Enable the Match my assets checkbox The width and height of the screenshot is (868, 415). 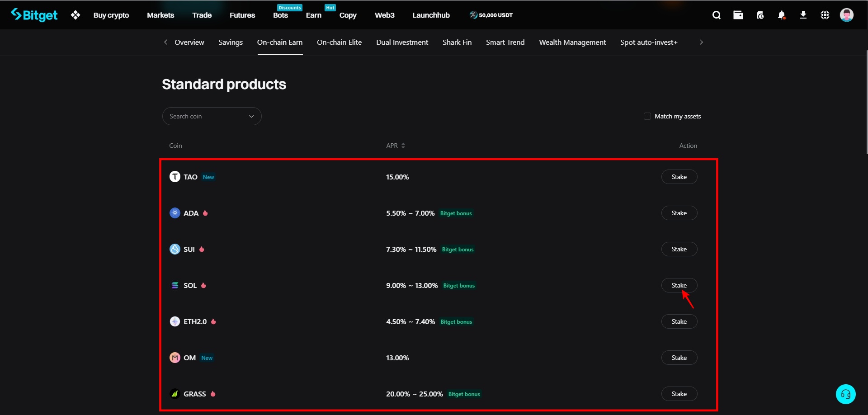pos(647,116)
